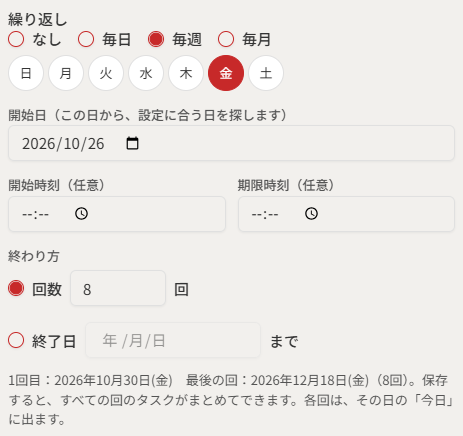Deselect the 金 weekday button

pos(226,73)
